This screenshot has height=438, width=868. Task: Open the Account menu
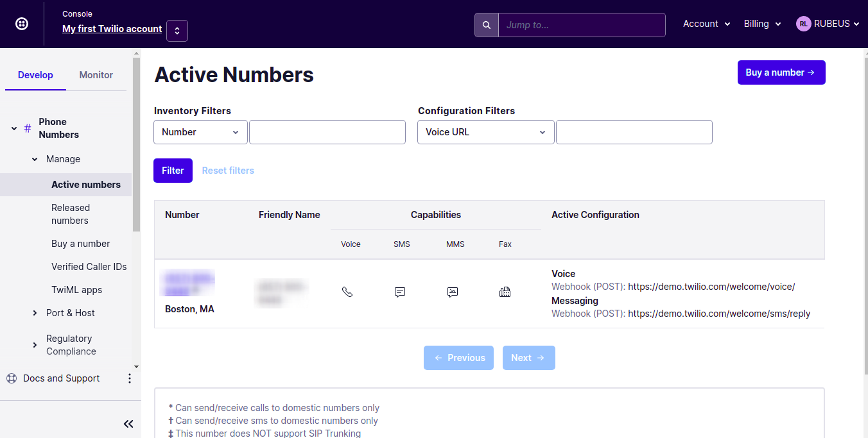coord(706,24)
